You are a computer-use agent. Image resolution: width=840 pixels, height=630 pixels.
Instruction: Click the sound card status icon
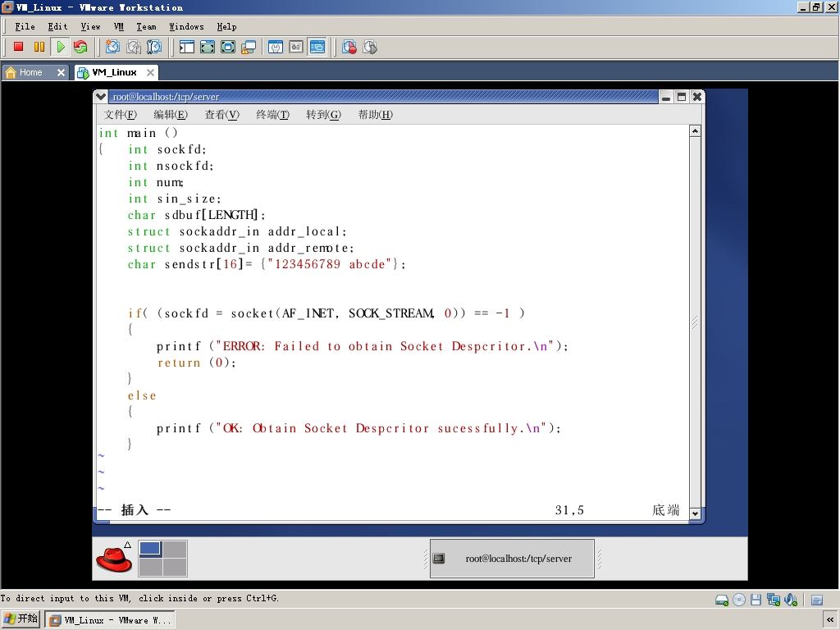[791, 600]
